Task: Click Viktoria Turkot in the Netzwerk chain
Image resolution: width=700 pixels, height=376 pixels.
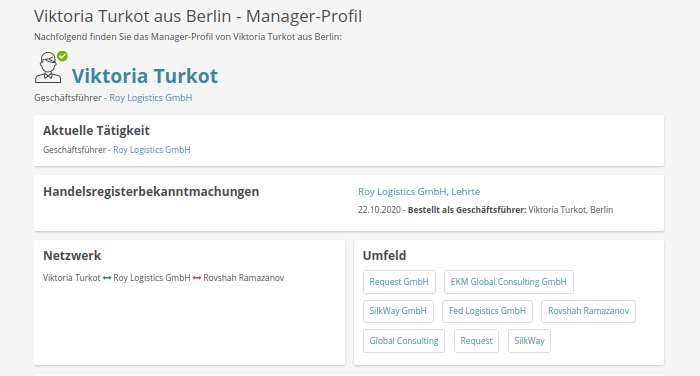Action: click(x=72, y=278)
